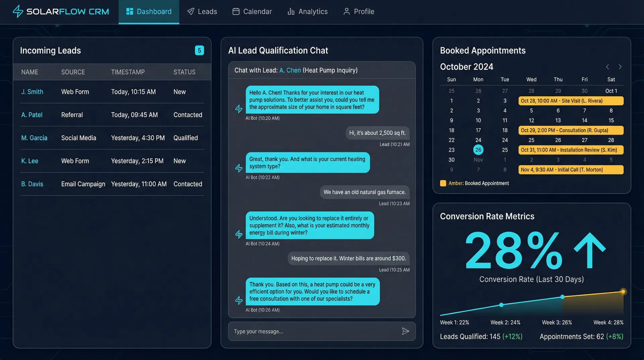This screenshot has height=360, width=644.
Task: Open the Oct 31 Installation Review appointment
Action: (571, 150)
